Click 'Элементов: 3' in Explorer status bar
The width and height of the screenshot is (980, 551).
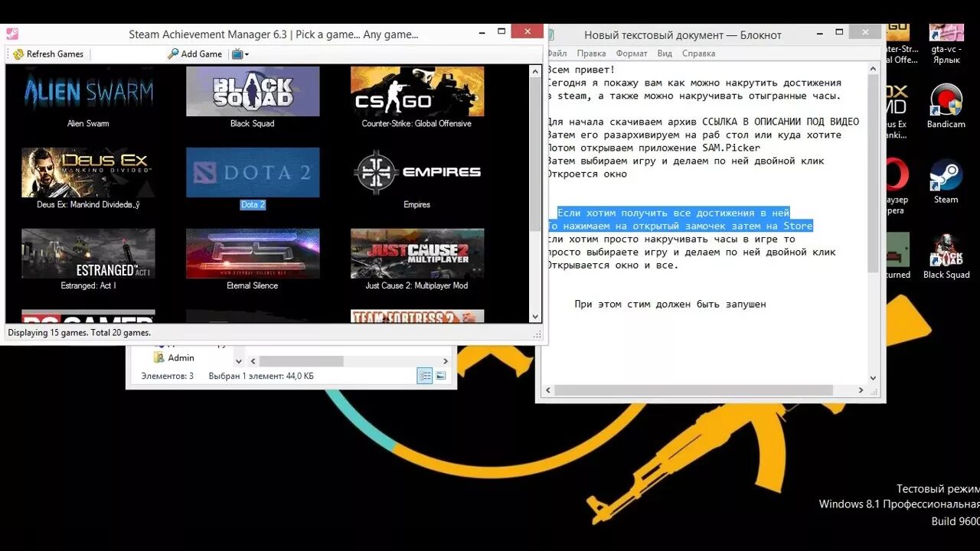pyautogui.click(x=167, y=376)
